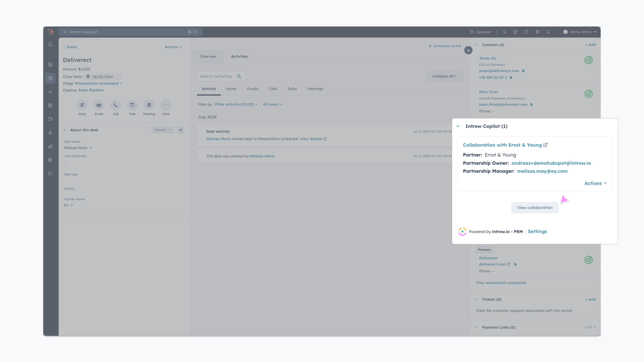
Task: Click the Note icon button
Action: tap(82, 105)
